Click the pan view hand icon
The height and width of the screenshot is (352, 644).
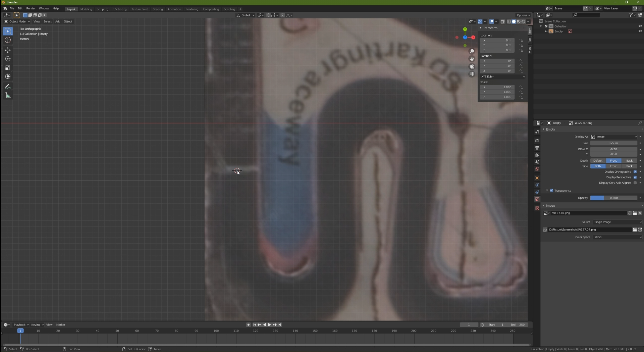[x=472, y=59]
